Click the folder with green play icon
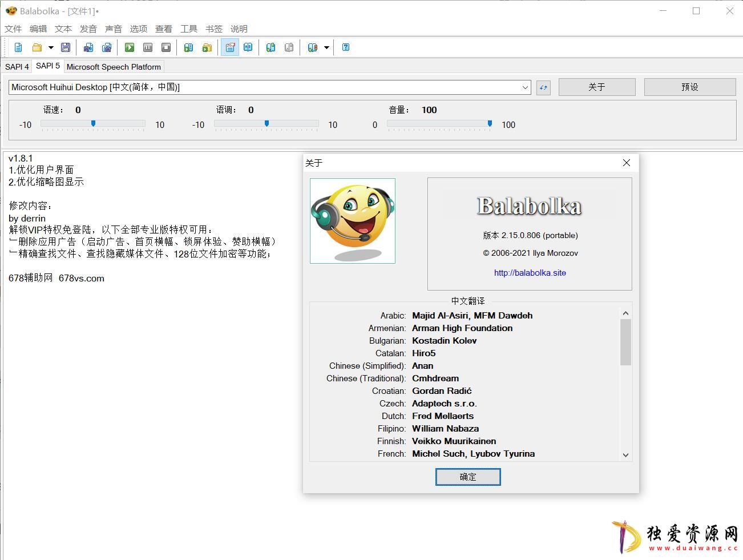This screenshot has width=743, height=560. pos(207,47)
